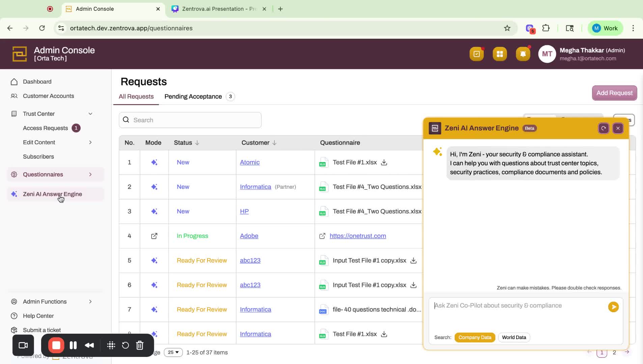Expand the Questionnaires sidebar chevron

[90, 175]
